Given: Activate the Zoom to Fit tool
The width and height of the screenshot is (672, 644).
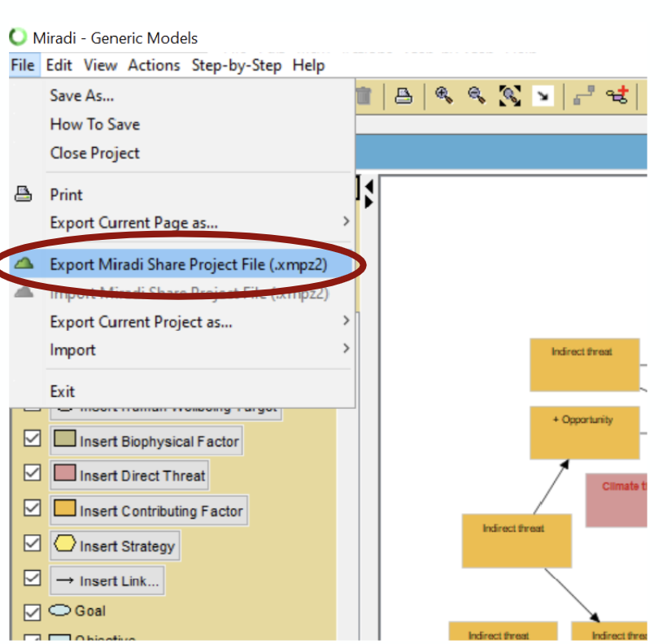Looking at the screenshot, I should pyautogui.click(x=511, y=95).
